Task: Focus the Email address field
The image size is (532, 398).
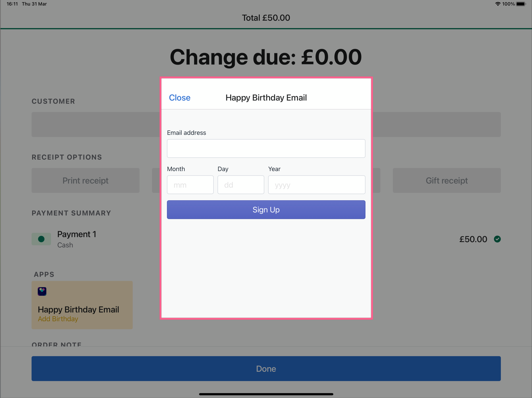Action: 266,148
